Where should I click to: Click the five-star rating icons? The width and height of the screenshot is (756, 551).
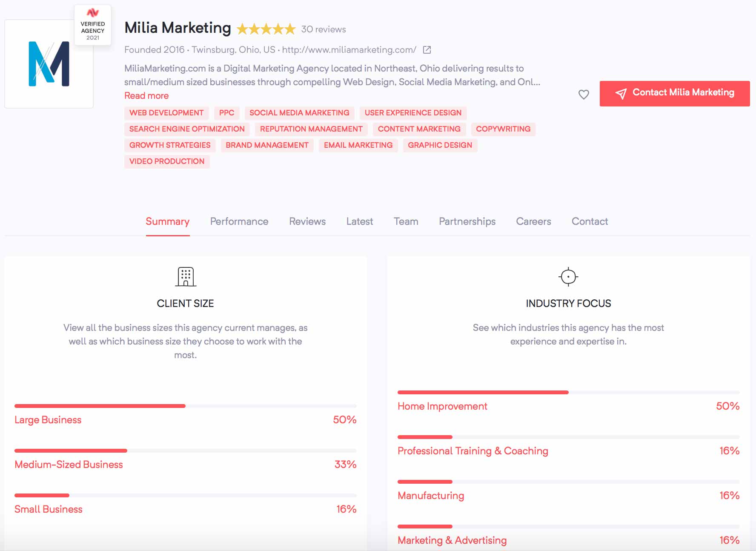[266, 29]
